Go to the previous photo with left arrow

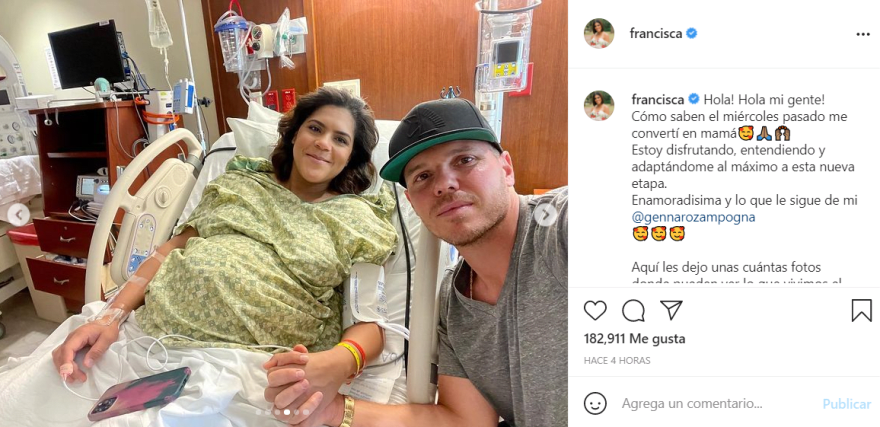pos(19,215)
